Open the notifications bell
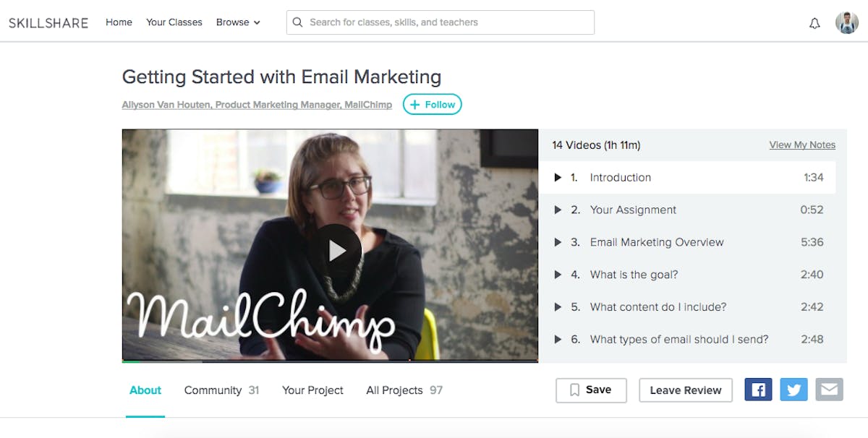 click(x=814, y=23)
